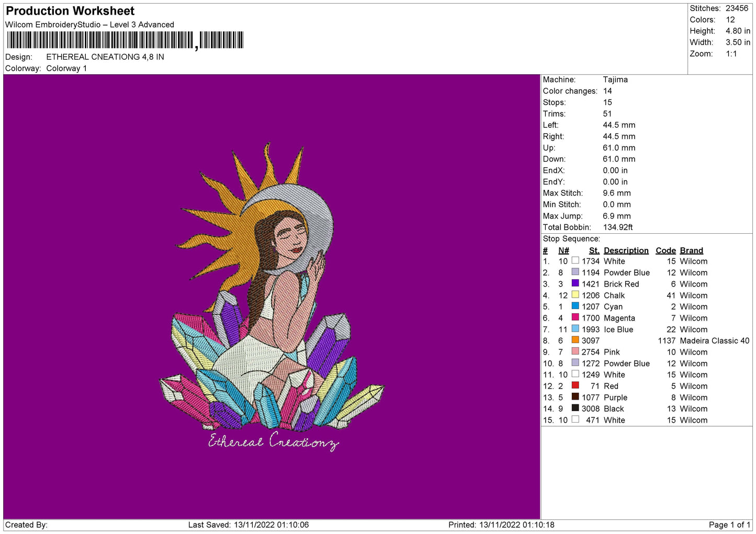Click the Stitches value '23456'
The height and width of the screenshot is (534, 756).
point(737,8)
